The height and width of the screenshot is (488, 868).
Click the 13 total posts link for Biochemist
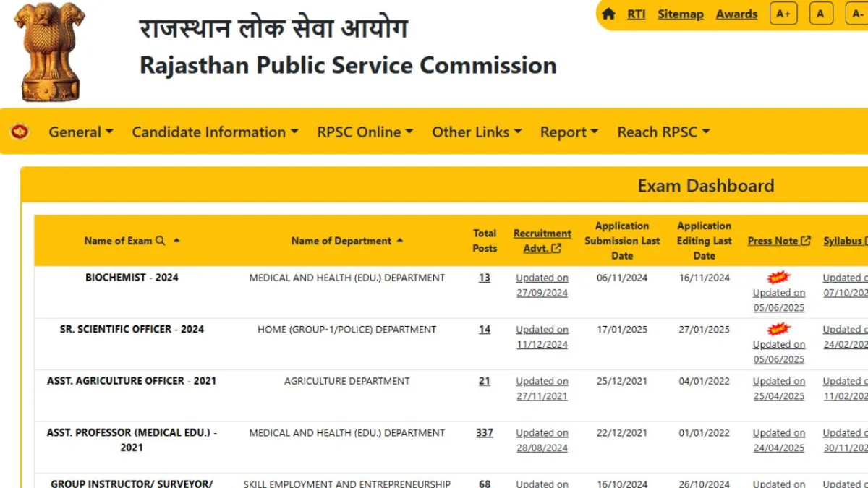point(485,277)
